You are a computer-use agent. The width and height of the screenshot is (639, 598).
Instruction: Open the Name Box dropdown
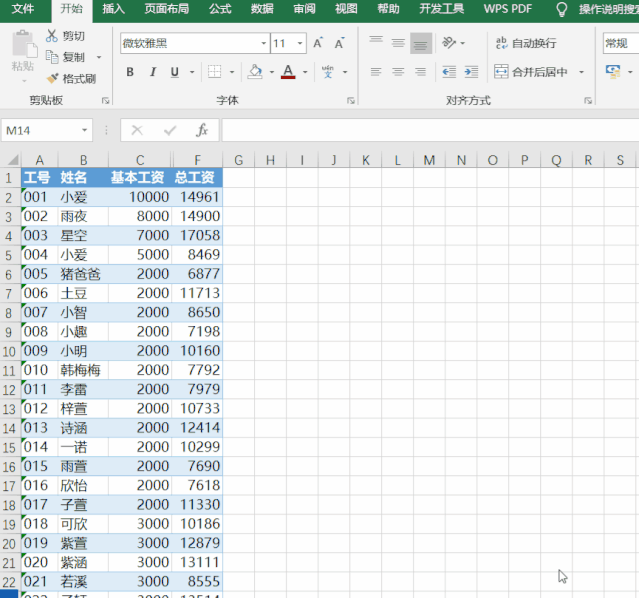point(84,130)
